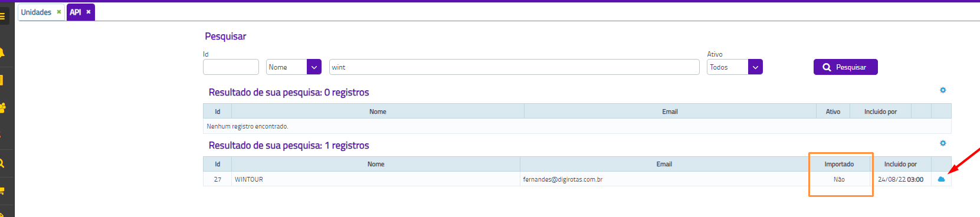
Task: Click the search text field containing wint
Action: click(x=514, y=67)
